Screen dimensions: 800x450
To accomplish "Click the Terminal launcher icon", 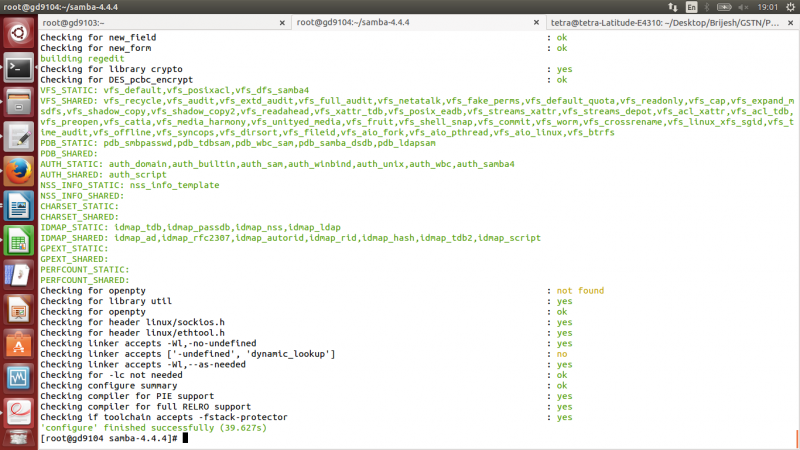I will coord(19,68).
